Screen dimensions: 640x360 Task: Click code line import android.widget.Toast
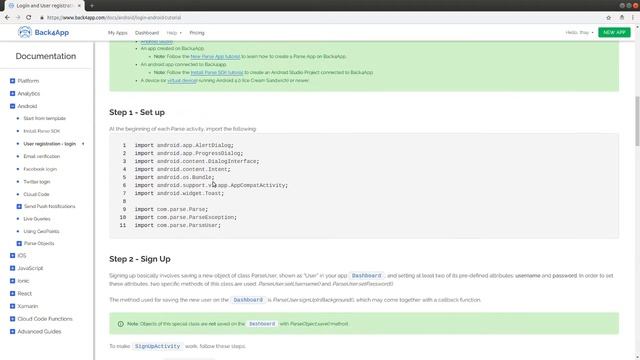(x=179, y=193)
